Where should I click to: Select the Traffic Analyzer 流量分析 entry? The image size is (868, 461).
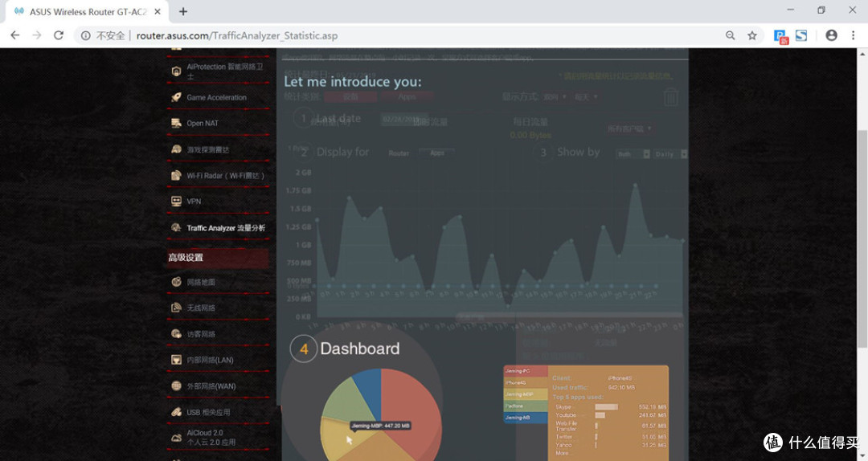218,227
